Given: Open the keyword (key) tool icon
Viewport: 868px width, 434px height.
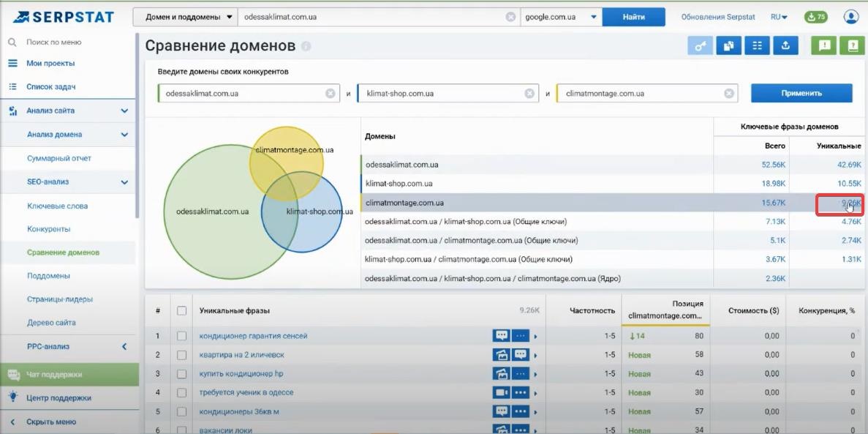Looking at the screenshot, I should [x=701, y=45].
